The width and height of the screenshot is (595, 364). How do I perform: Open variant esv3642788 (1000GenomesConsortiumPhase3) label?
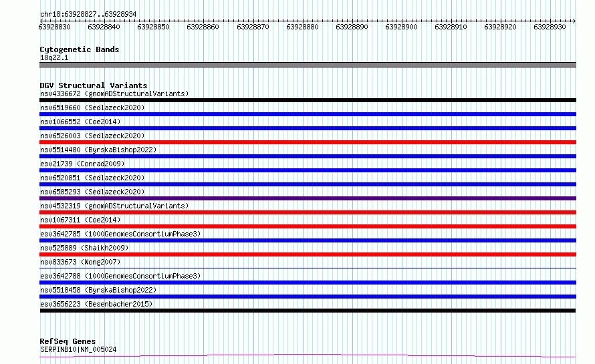point(120,276)
